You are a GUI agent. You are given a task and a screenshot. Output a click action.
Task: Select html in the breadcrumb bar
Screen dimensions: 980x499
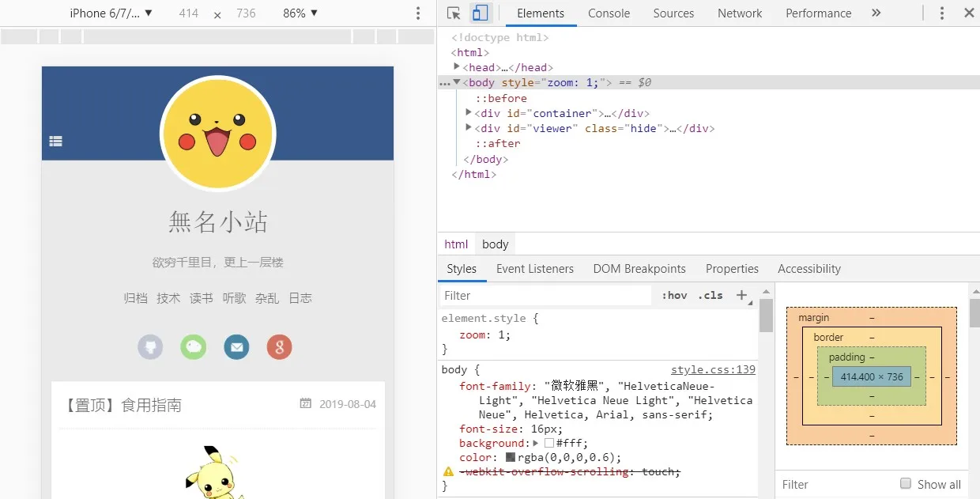click(x=456, y=244)
